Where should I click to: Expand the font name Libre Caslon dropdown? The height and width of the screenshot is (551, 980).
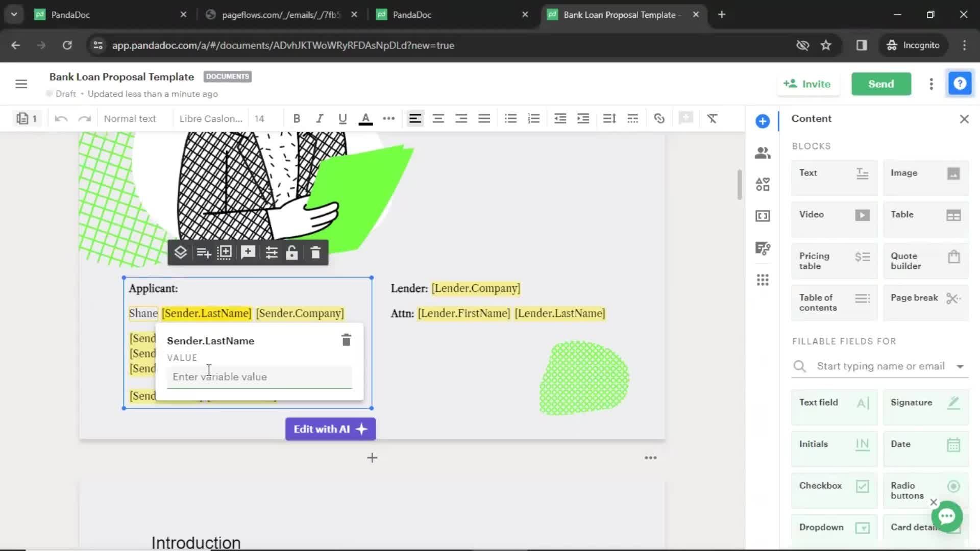(211, 118)
